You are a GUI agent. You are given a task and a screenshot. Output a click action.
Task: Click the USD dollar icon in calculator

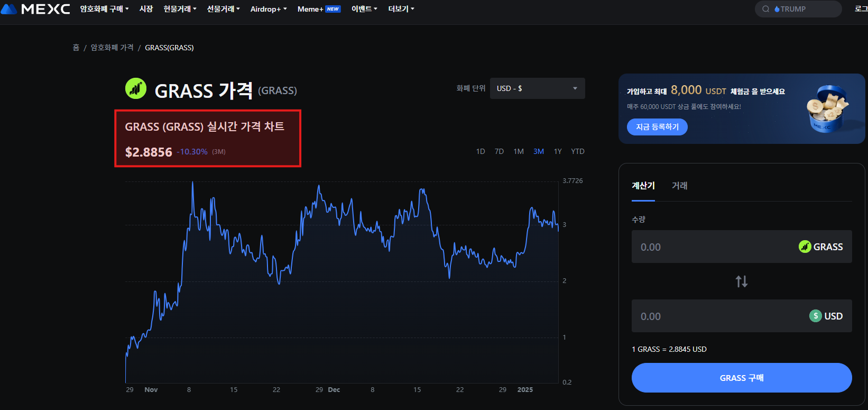pyautogui.click(x=816, y=316)
